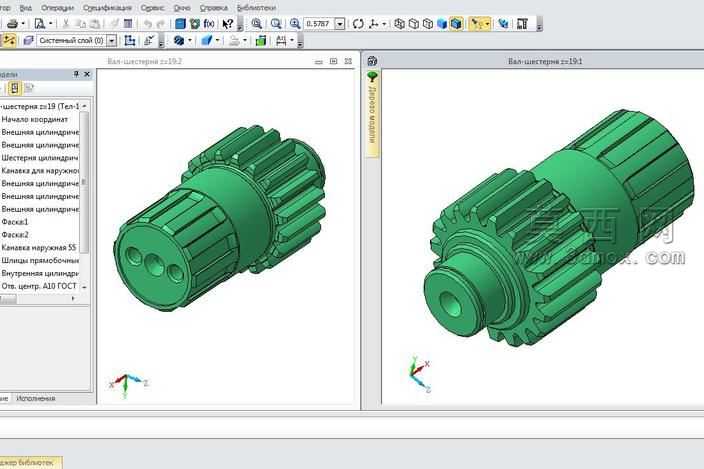Image resolution: width=704 pixels, height=469 pixels.
Task: Click the Layer state cube icon
Action: pyautogui.click(x=28, y=41)
